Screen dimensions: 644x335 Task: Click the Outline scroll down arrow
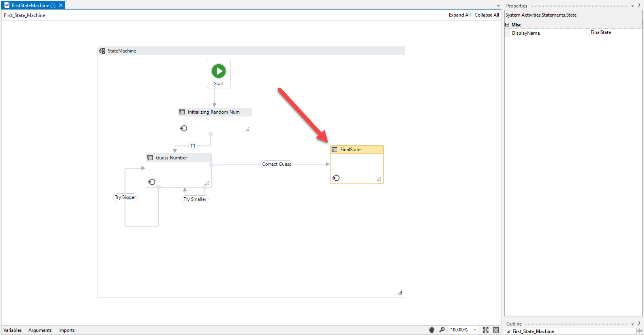(639, 333)
